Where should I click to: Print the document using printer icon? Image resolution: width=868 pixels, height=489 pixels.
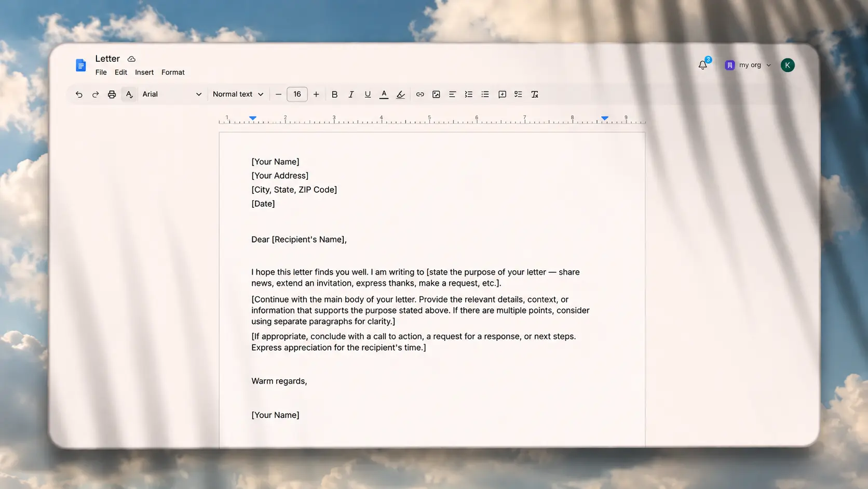[x=112, y=95]
